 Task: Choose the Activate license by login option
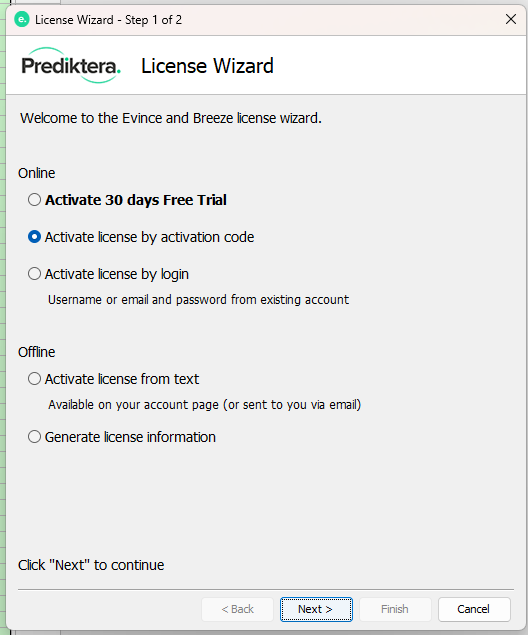(x=34, y=274)
